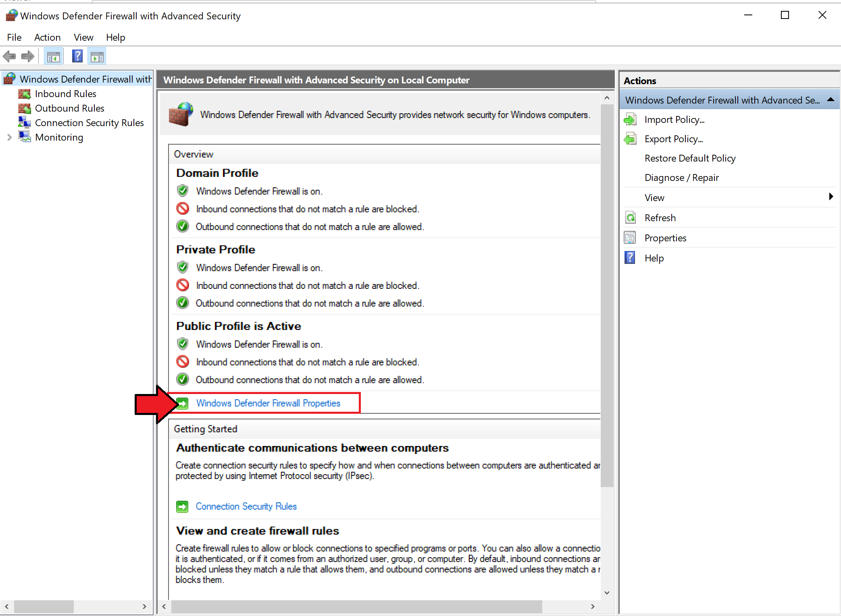Click scroll down arrow in center pane

pos(607,593)
